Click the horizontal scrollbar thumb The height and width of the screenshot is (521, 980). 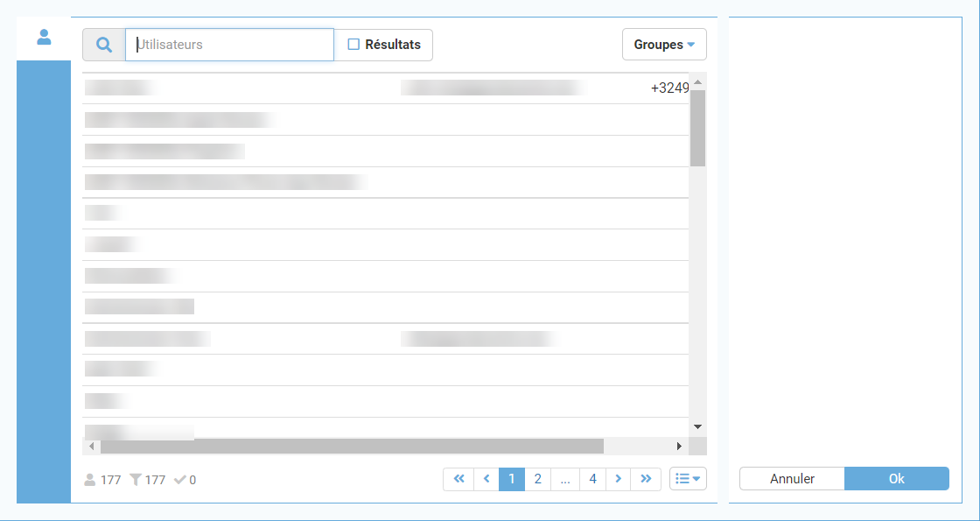(x=352, y=447)
